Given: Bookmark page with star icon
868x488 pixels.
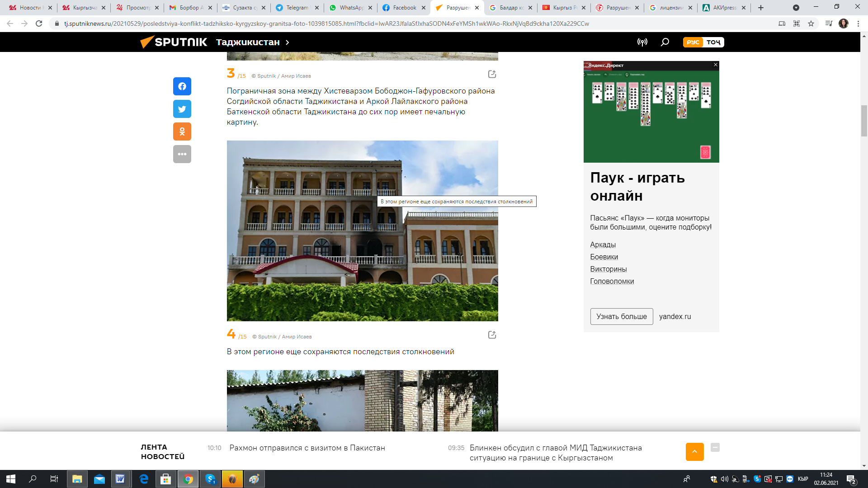Looking at the screenshot, I should point(811,23).
